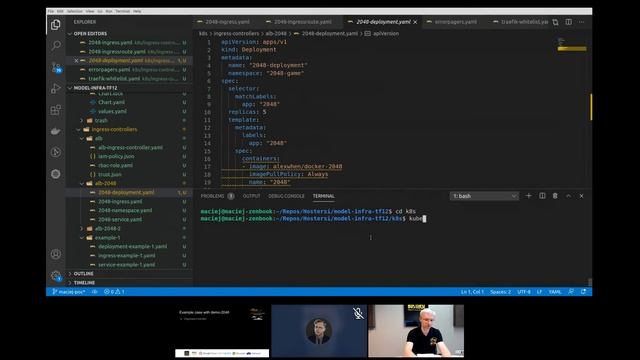Viewport: 640px width, 360px height.
Task: Open 2048-namespace.yaml in the file tree
Action: [x=125, y=210]
